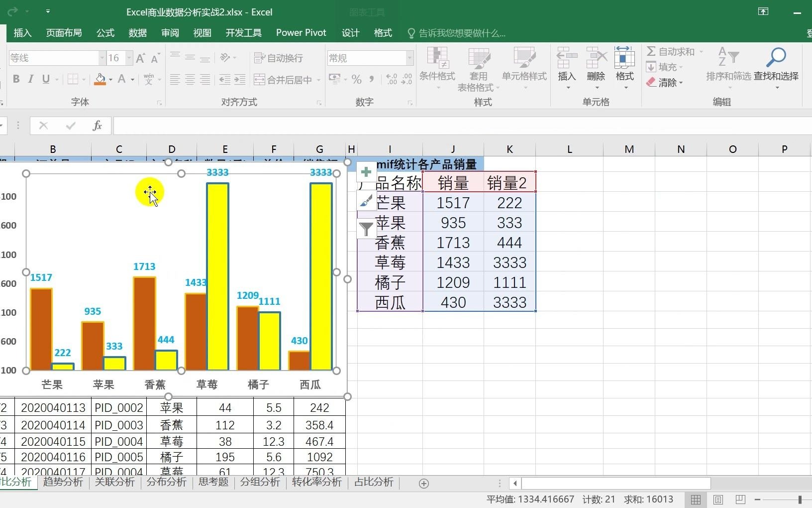812x508 pixels.
Task: Click the Tell me search box
Action: coord(456,33)
